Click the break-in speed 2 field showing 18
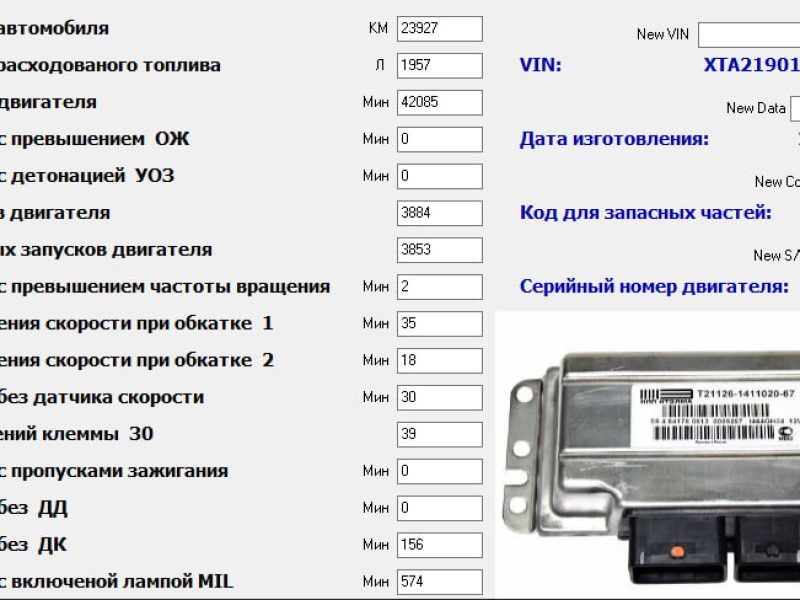Screen dimensions: 800x600 [x=439, y=360]
